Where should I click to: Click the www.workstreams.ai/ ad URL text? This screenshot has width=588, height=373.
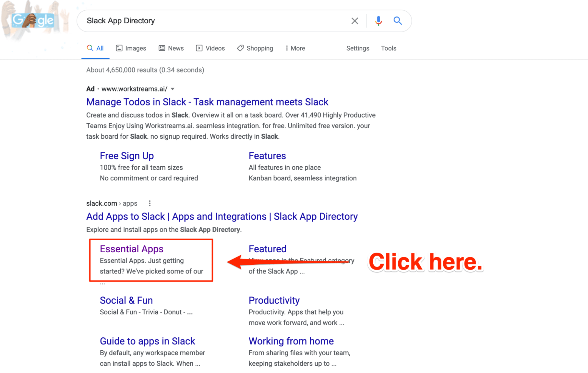pyautogui.click(x=134, y=89)
